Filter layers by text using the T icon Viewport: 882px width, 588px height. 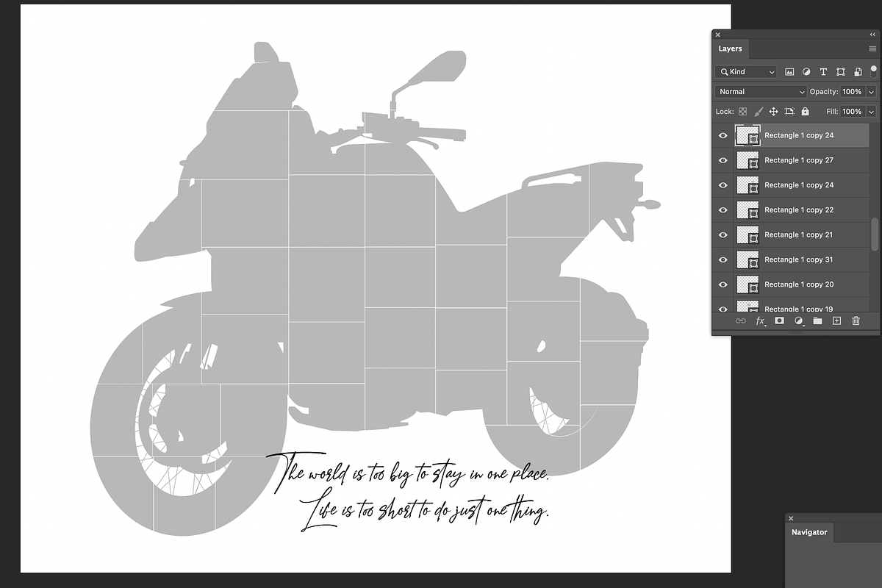click(823, 71)
